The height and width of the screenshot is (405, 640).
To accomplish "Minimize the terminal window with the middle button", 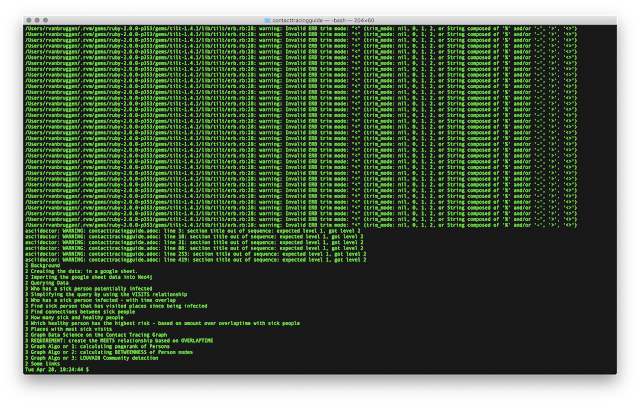I will [x=37, y=20].
